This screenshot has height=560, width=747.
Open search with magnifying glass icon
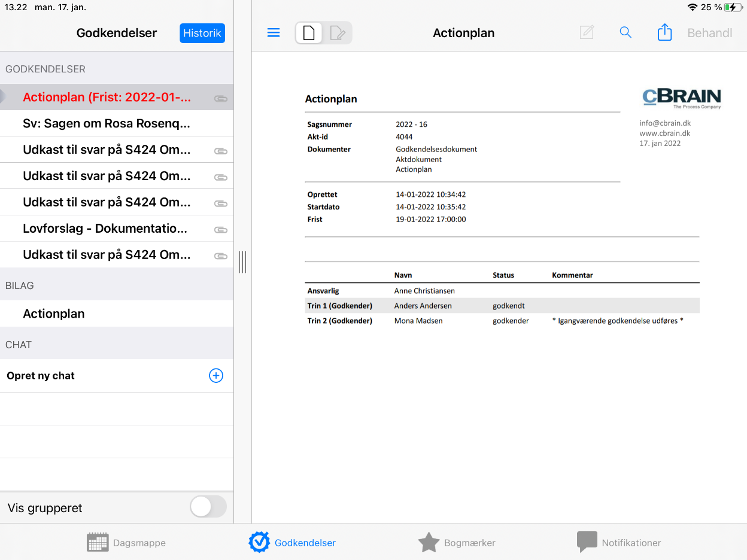click(625, 33)
